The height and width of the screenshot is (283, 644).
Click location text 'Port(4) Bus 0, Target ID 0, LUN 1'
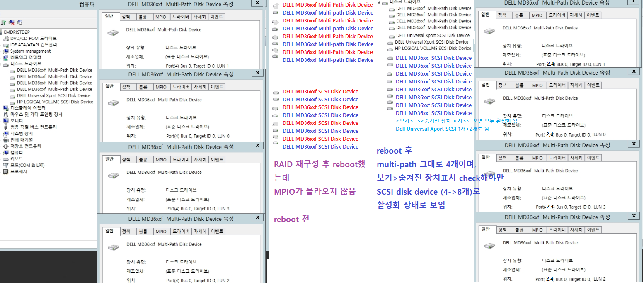click(197, 66)
